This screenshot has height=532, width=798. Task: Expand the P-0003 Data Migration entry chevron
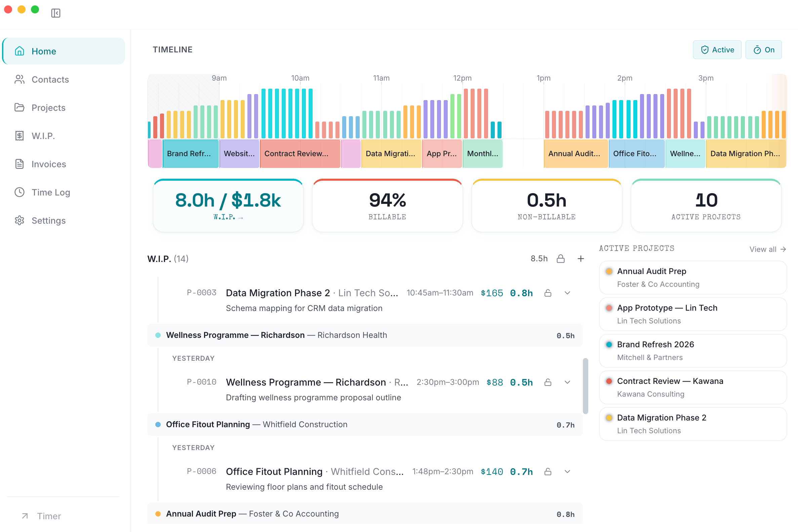pyautogui.click(x=567, y=293)
